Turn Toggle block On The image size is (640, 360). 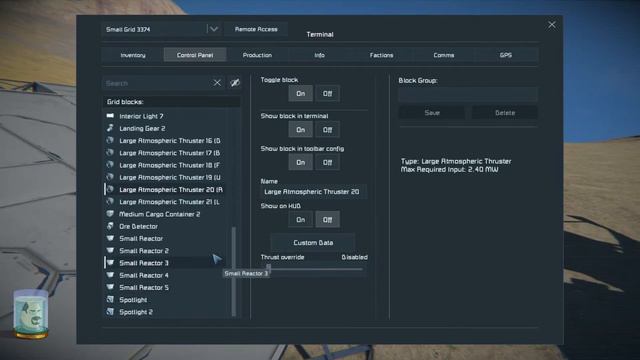click(x=300, y=93)
